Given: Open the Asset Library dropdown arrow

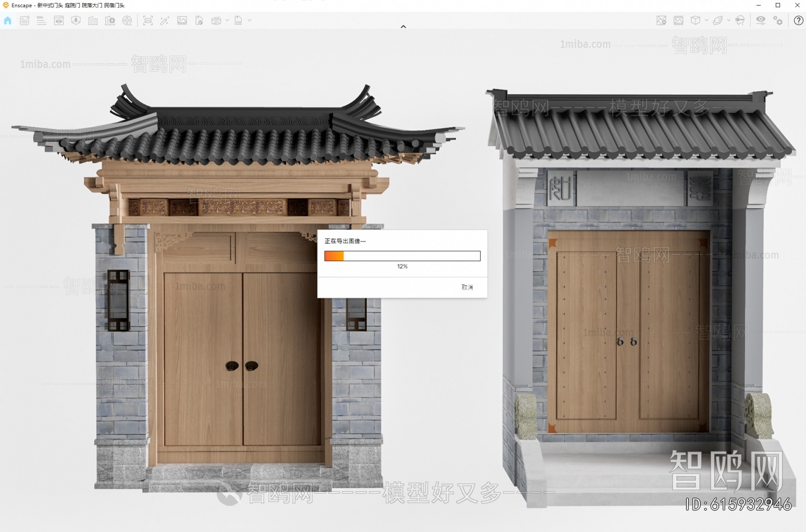Looking at the screenshot, I should (706, 21).
